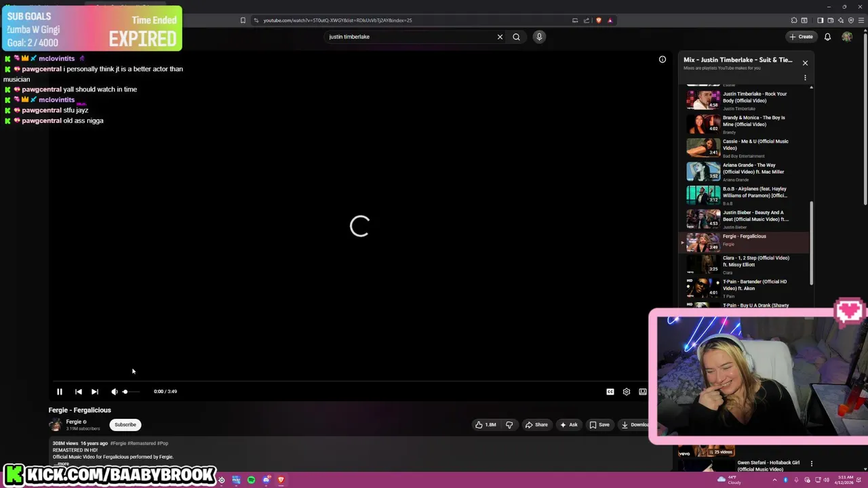Open Brave Rewards triangle icon
868x488 pixels.
coord(610,20)
